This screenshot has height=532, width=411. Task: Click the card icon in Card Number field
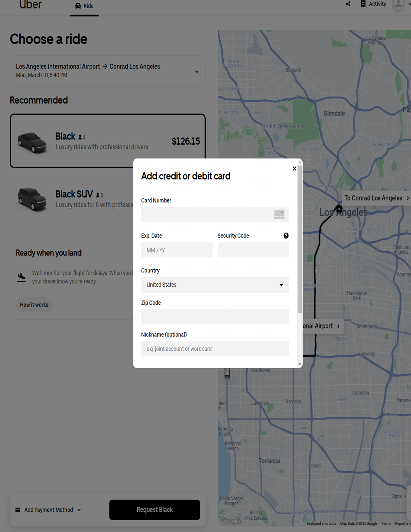tap(279, 215)
